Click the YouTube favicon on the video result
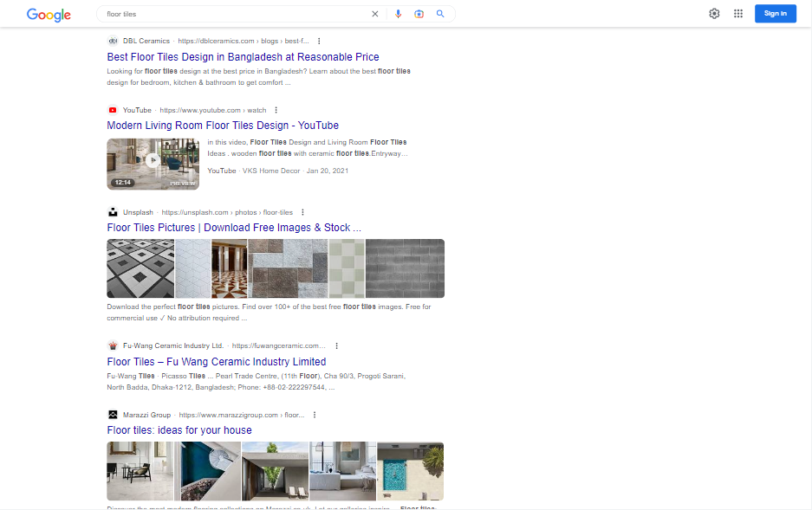This screenshot has height=510, width=812. click(113, 110)
